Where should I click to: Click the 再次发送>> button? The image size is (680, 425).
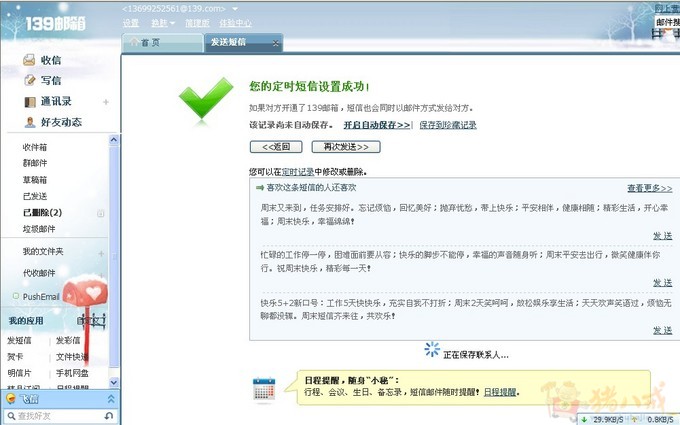pos(346,147)
